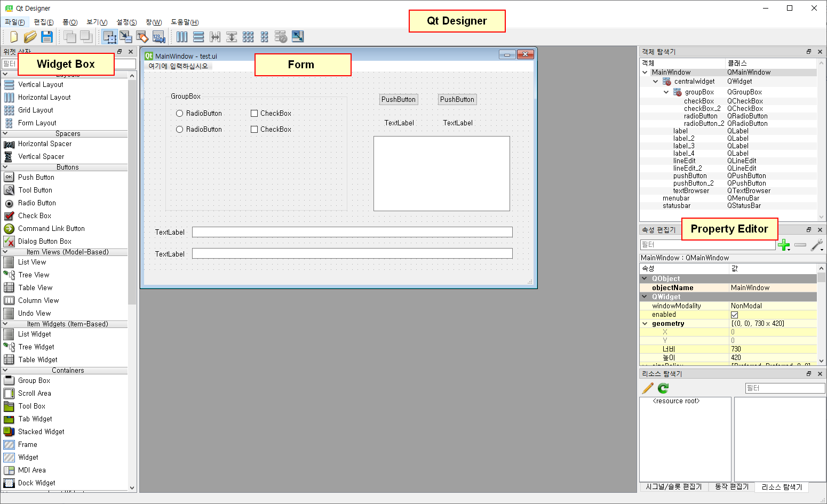Select Dock Widget in Widget Box
Image resolution: width=827 pixels, height=504 pixels.
[37, 483]
